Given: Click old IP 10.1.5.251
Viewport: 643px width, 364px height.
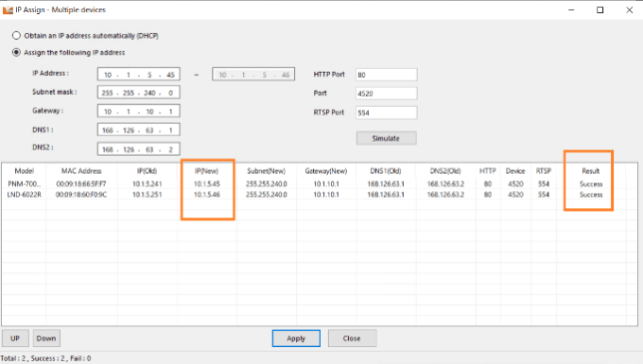Looking at the screenshot, I should pos(147,195).
